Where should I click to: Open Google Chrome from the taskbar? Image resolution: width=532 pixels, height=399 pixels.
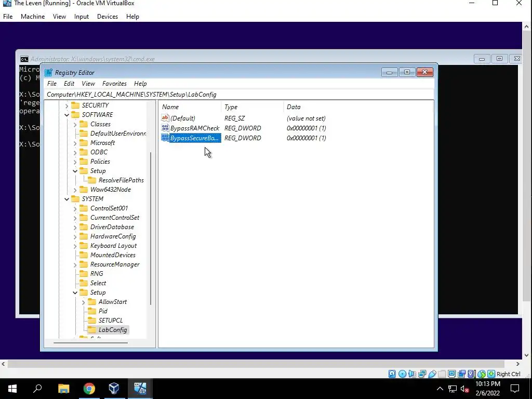tap(89, 389)
